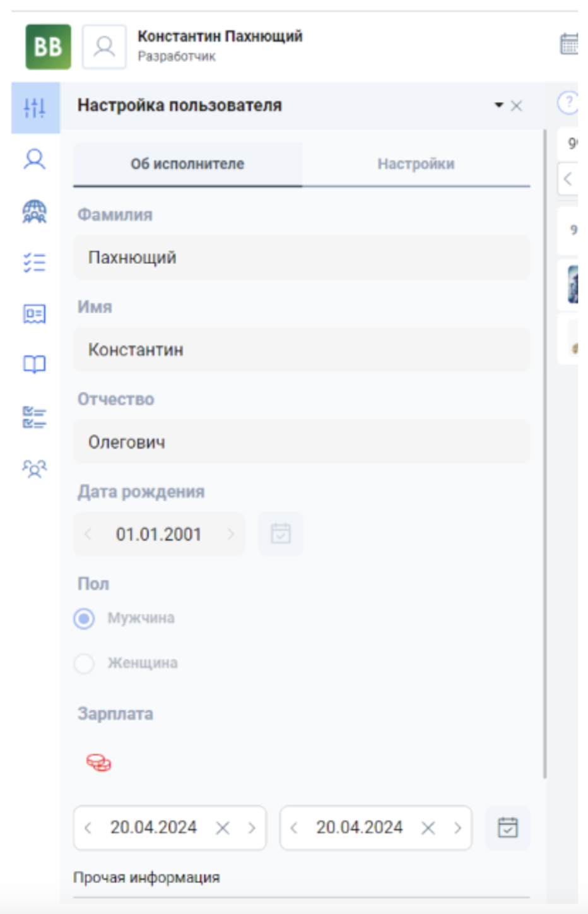
Task: Open the birth date calendar picker
Action: (x=281, y=534)
